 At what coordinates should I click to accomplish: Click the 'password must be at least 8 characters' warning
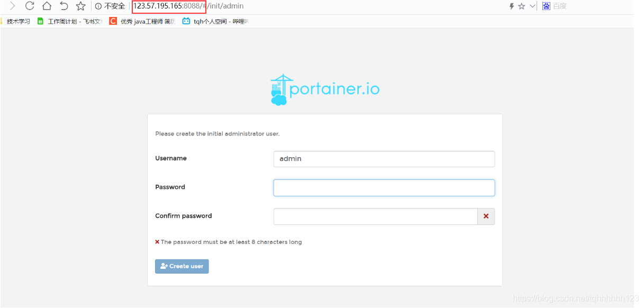pos(229,242)
